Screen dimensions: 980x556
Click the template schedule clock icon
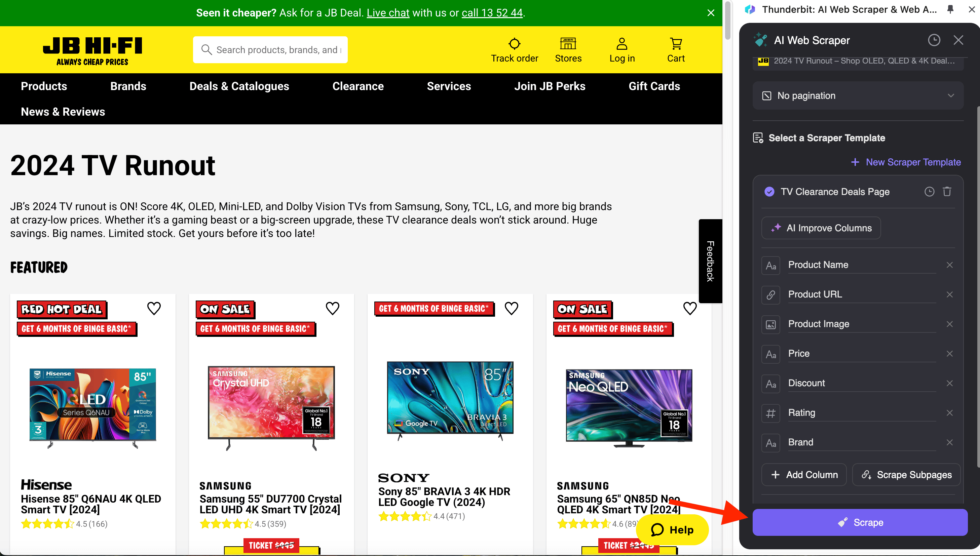[929, 192]
